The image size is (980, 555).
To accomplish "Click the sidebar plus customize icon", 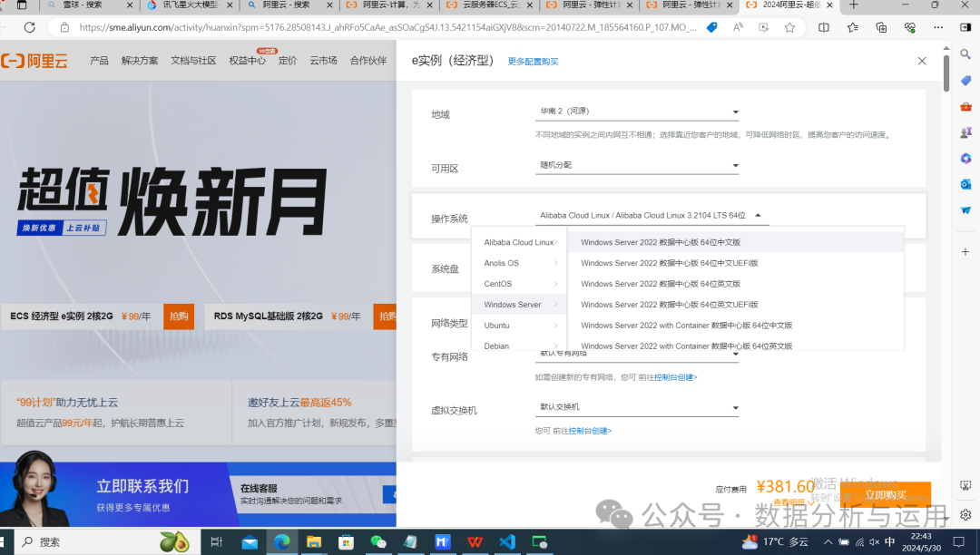I will click(x=965, y=251).
